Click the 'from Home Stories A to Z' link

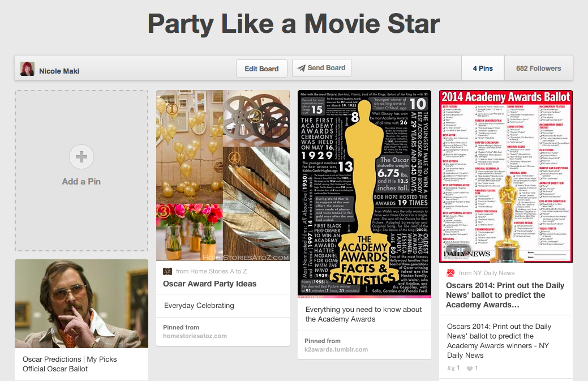[x=211, y=271]
